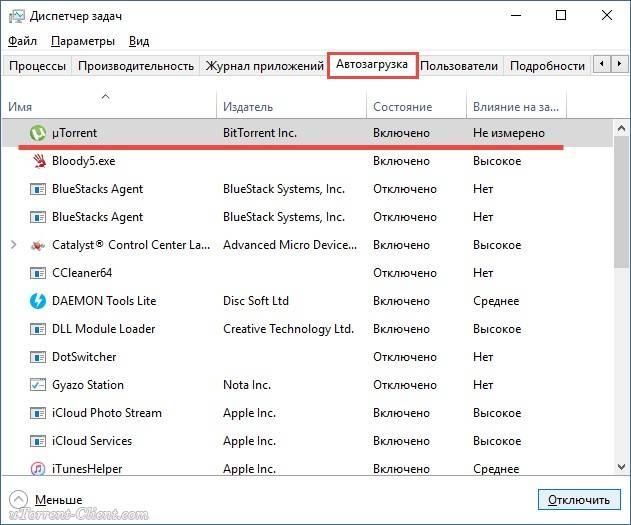Image resolution: width=631 pixels, height=525 pixels.
Task: Select the iCloud Photo Stream entry
Action: (x=107, y=413)
